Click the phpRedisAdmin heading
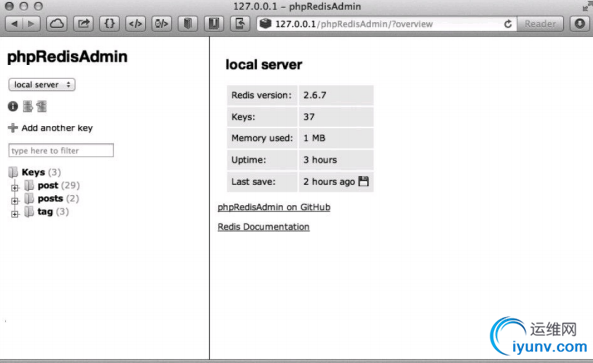 click(67, 57)
